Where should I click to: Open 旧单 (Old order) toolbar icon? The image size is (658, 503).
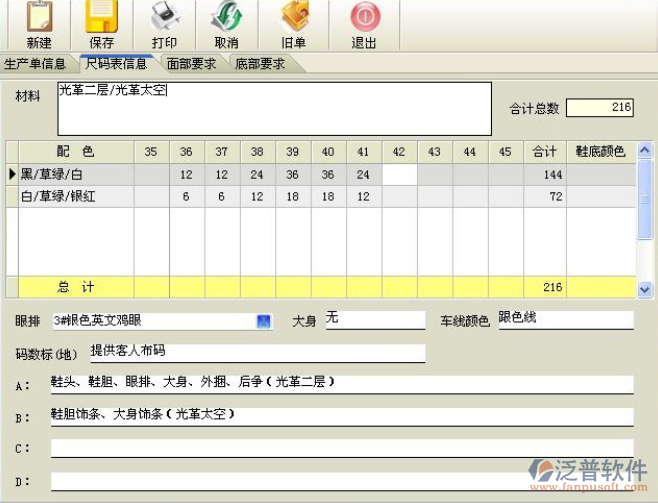coord(293,18)
